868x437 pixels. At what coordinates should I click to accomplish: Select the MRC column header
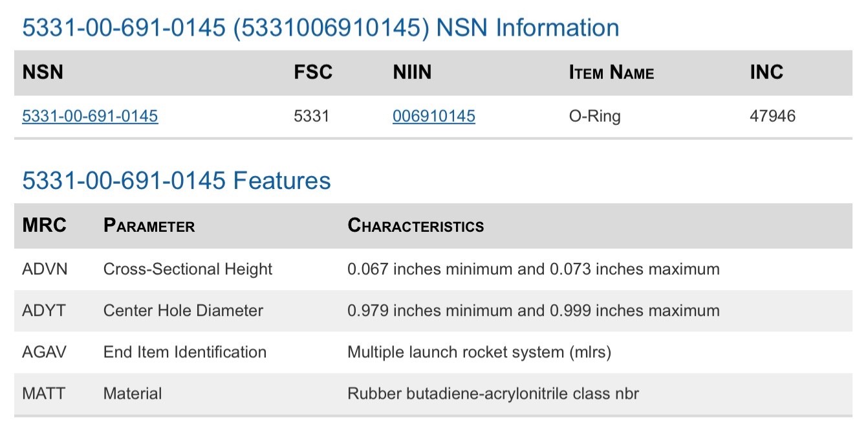pyautogui.click(x=45, y=225)
